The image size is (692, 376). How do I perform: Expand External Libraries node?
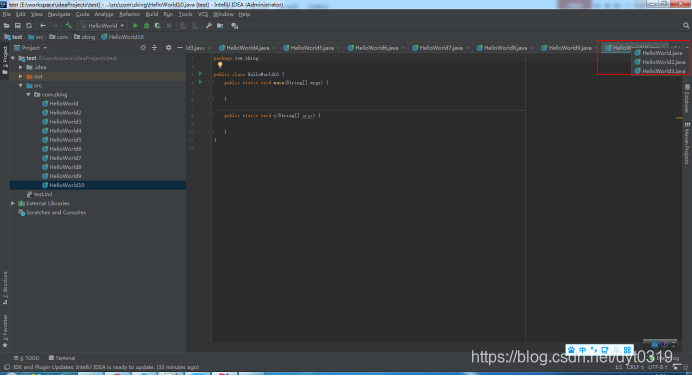(x=13, y=203)
